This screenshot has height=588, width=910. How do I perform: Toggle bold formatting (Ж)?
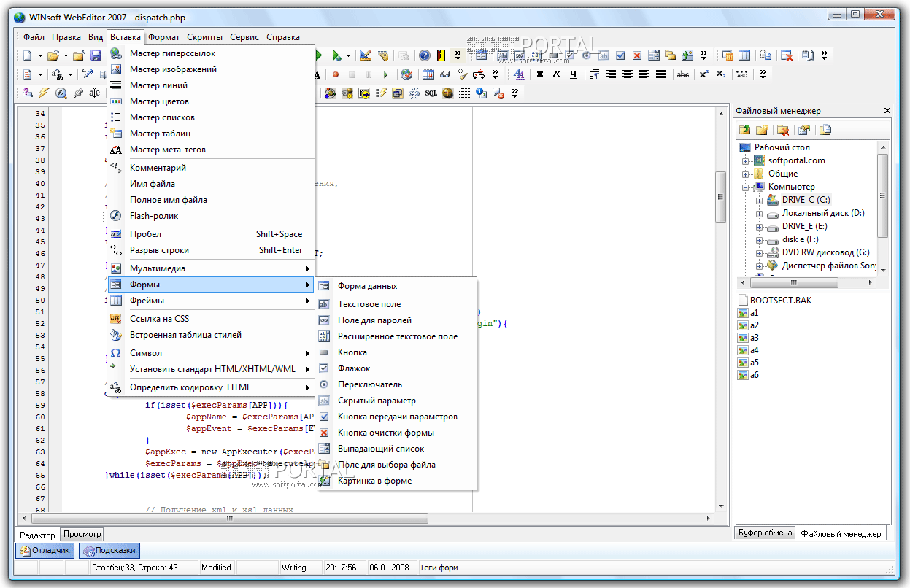540,74
